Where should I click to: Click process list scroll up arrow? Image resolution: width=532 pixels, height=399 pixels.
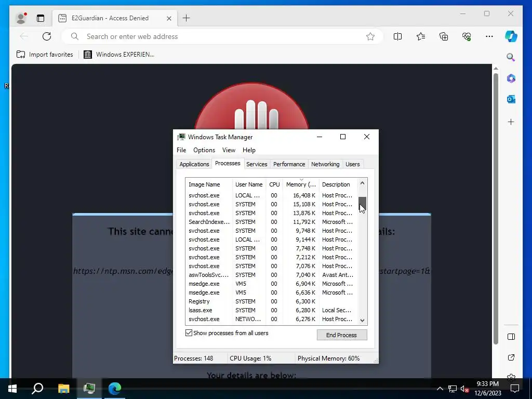[362, 183]
